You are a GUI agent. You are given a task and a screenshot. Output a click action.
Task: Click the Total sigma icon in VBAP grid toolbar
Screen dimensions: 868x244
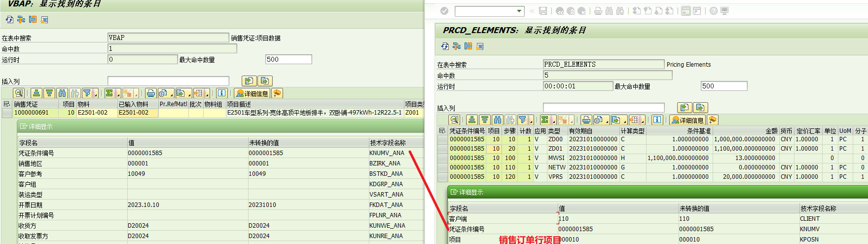(x=109, y=93)
